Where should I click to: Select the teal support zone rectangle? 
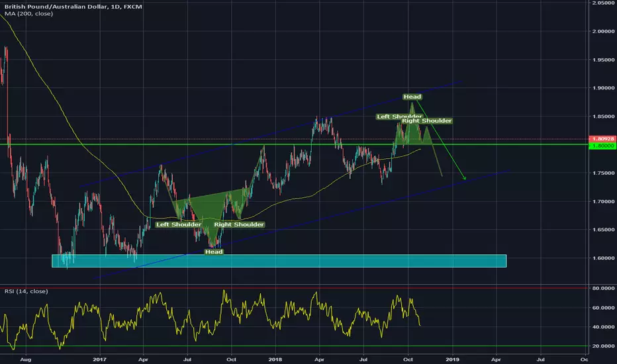[279, 261]
